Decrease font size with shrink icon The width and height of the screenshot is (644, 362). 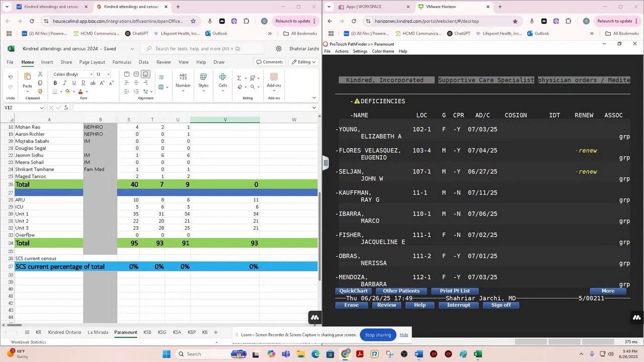[112, 83]
